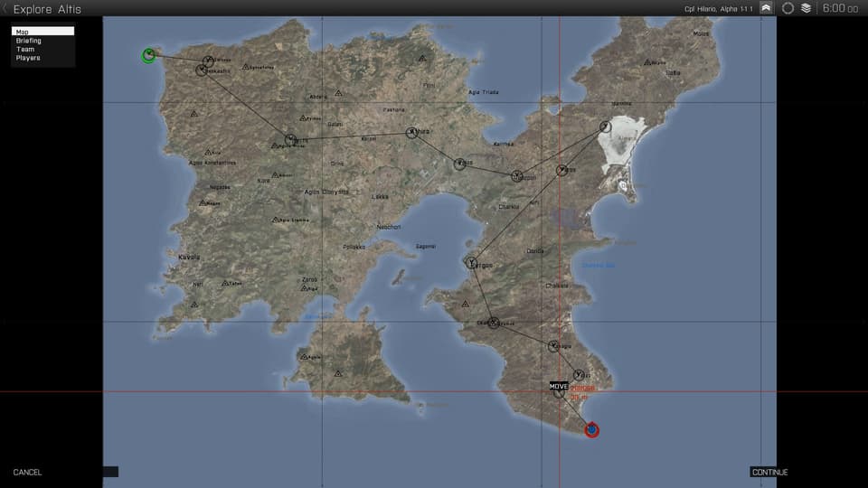Go back using the chevron beside Explore Altis

click(5, 8)
